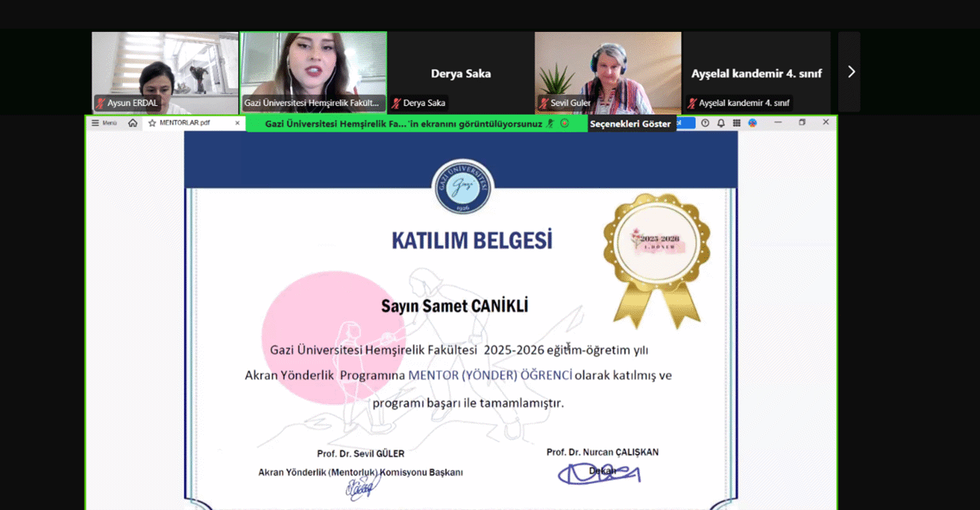Close the MENTORLAR.pdf tab
The height and width of the screenshot is (510, 980).
click(x=237, y=123)
